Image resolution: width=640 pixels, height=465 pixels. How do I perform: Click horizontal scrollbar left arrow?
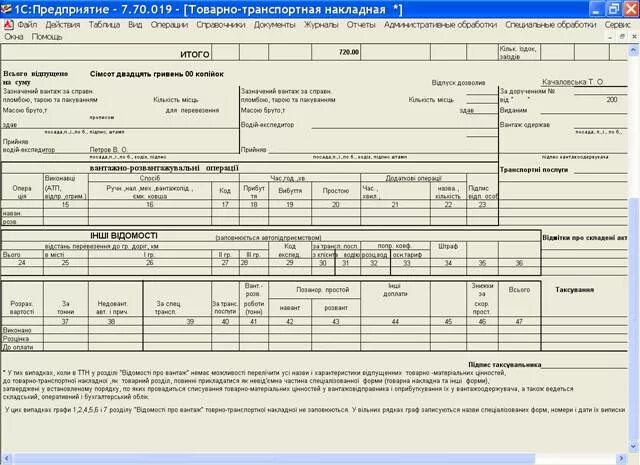point(6,458)
